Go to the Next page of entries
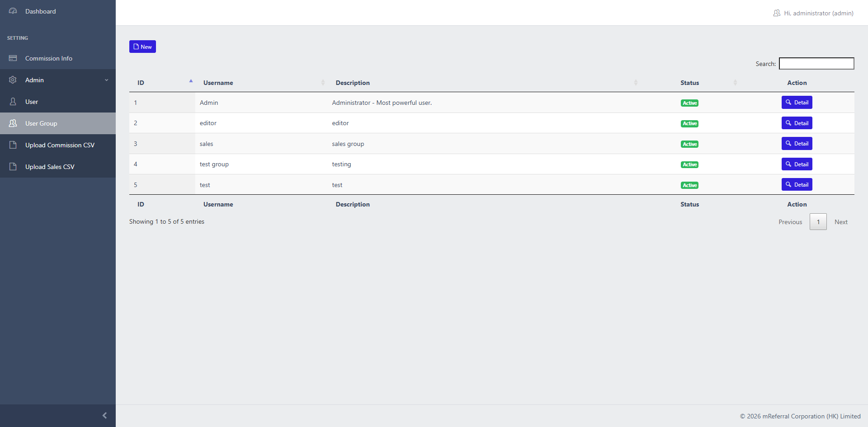This screenshot has height=427, width=868. pyautogui.click(x=840, y=222)
